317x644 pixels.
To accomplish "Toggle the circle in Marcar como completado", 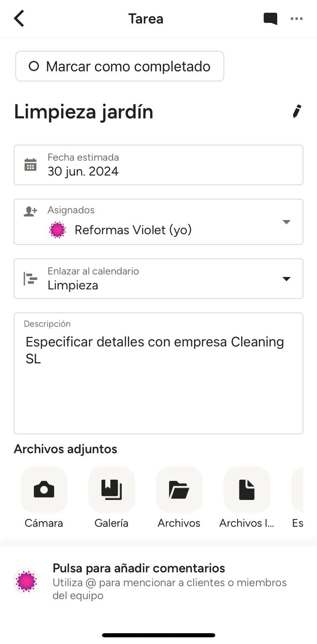I will (x=34, y=66).
